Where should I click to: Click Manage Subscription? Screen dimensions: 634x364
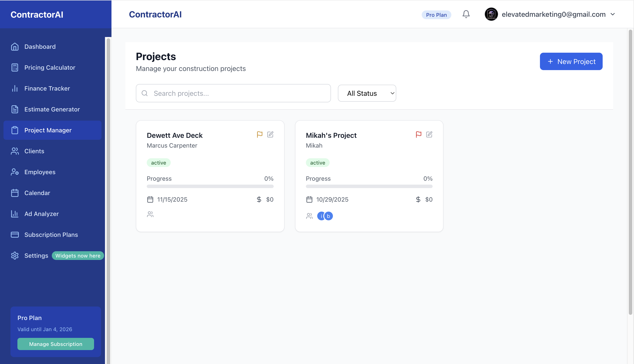56,344
